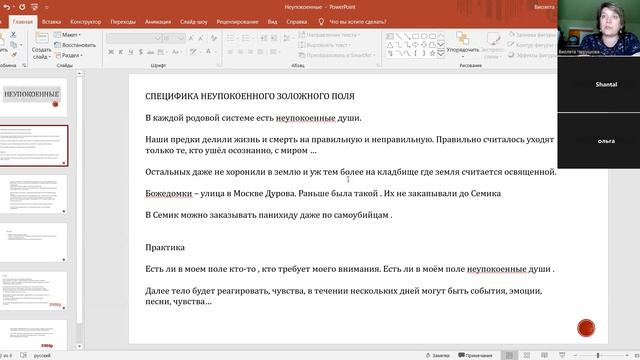Open the Слайд-шоу tab
The height and width of the screenshot is (360, 640).
193,22
